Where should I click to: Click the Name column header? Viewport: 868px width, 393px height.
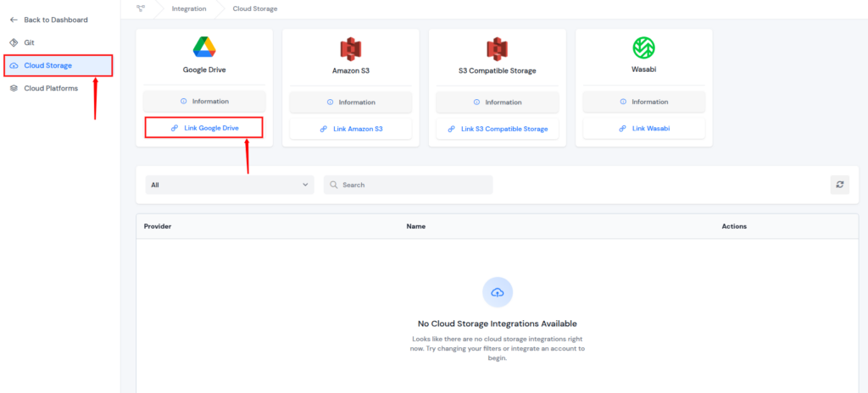415,226
